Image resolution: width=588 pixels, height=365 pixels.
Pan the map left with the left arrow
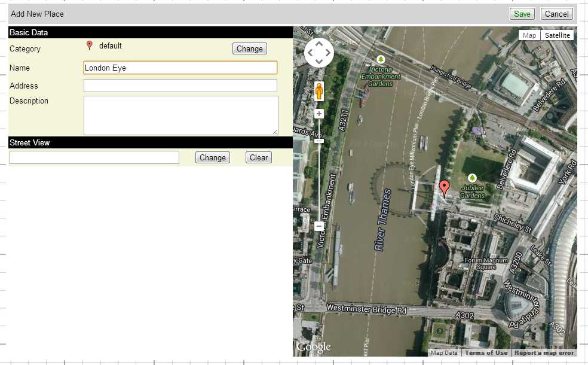point(310,53)
